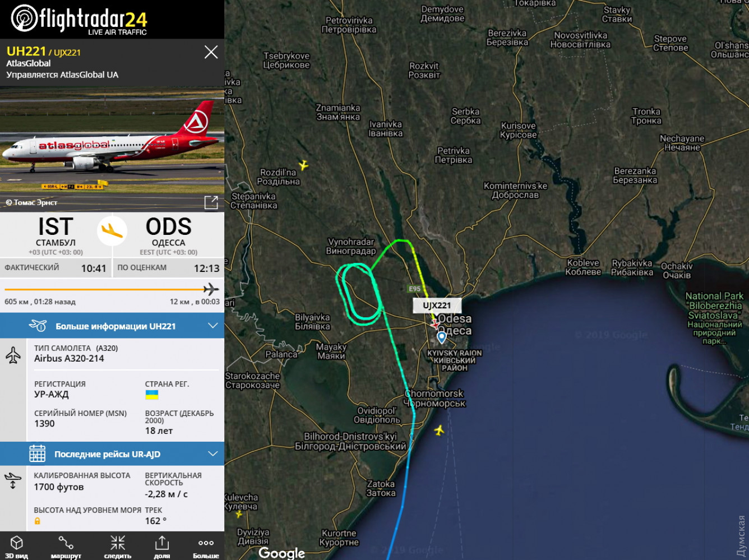Click the IST Стамбул departure airport
This screenshot has width=749, height=560.
coord(56,235)
